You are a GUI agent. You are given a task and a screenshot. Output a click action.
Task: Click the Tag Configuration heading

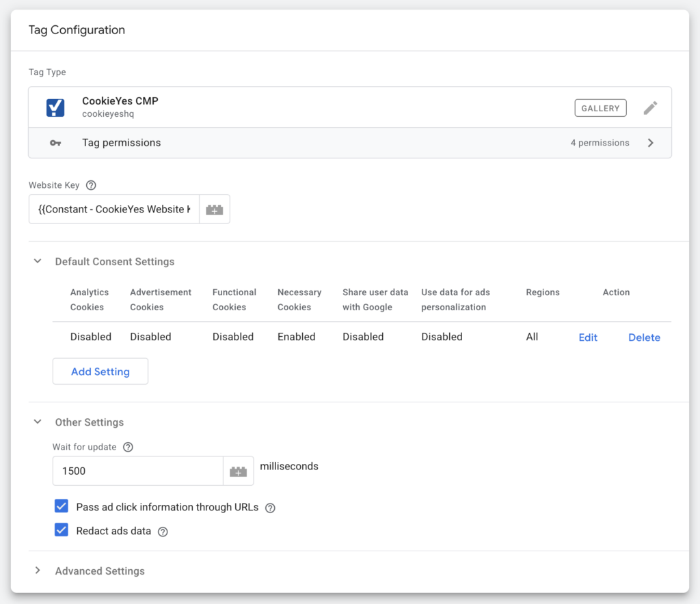click(77, 30)
